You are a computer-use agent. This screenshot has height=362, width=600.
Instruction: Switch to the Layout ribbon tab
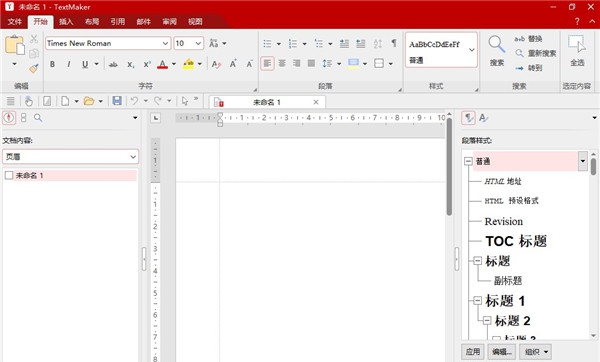click(92, 21)
